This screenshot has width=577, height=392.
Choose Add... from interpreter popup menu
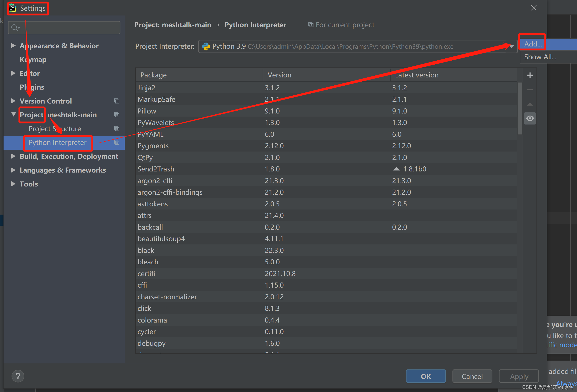click(x=533, y=44)
